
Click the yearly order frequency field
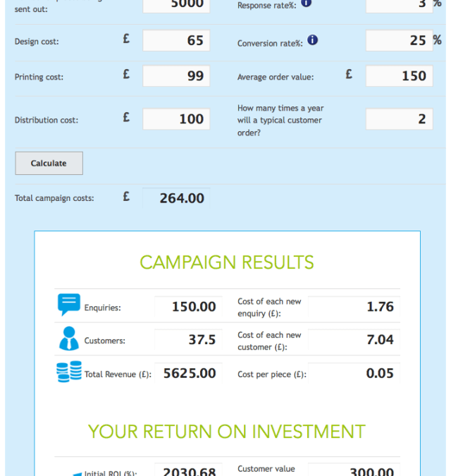coord(399,119)
